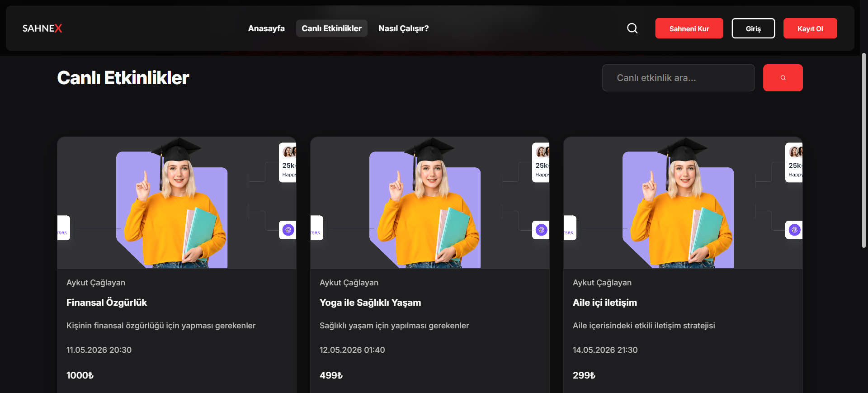
Task: Focus the Canlı etkinlik ara search field
Action: 678,78
